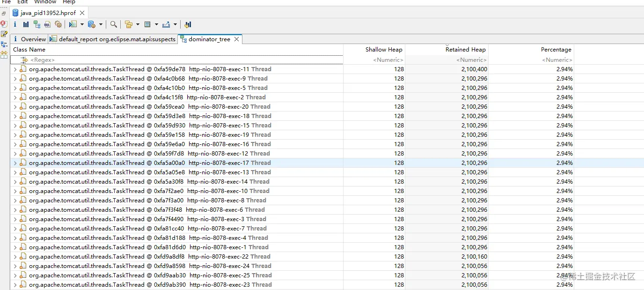Open the heap dump Overview info icon in toolbar
Viewport: 644px width, 290px height.
(15, 24)
